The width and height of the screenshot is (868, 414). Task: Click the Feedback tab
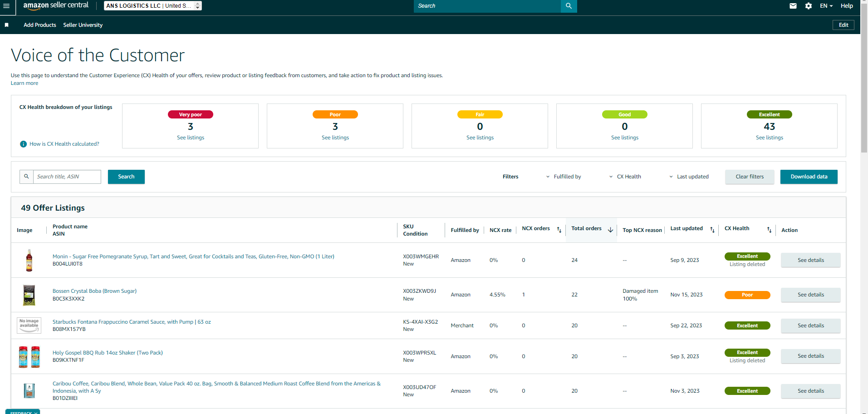pos(23,412)
